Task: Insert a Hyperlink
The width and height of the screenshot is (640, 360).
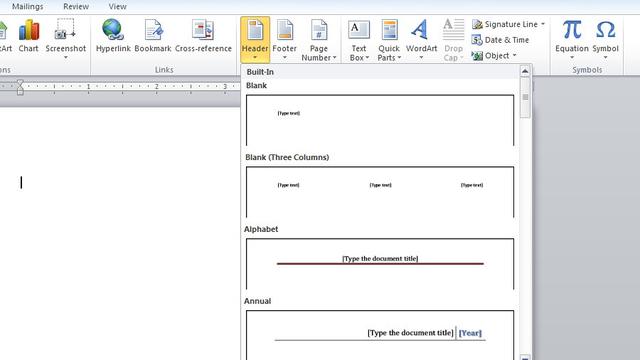Action: [113, 36]
